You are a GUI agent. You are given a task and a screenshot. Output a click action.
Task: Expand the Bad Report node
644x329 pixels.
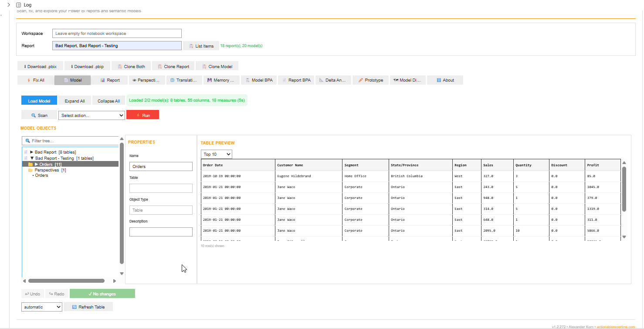(x=31, y=152)
